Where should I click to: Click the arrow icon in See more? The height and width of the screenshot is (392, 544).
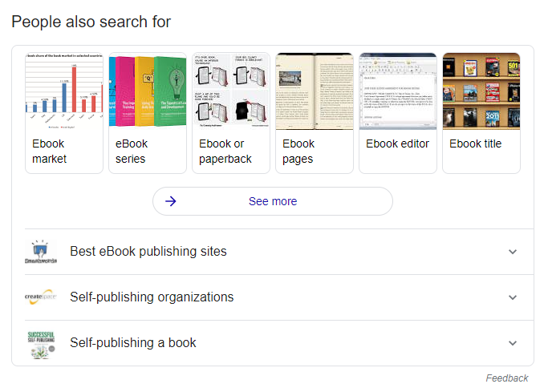tap(171, 201)
